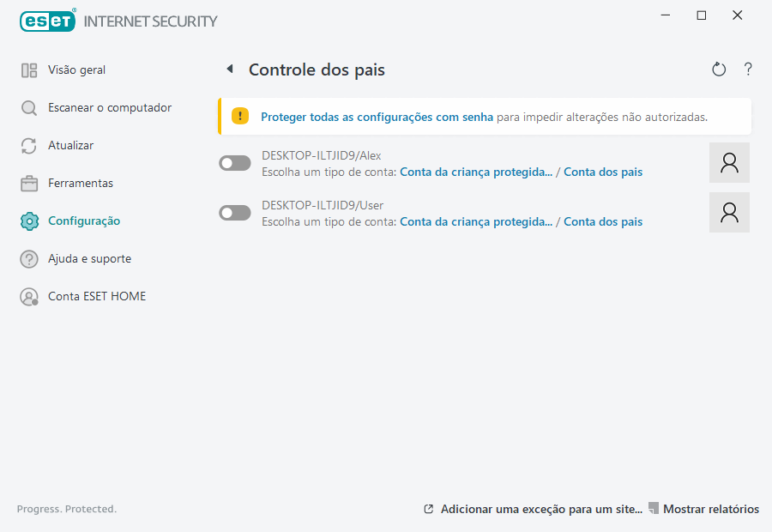772x532 pixels.
Task: Open the Conta ESET HOME section
Action: tap(96, 295)
